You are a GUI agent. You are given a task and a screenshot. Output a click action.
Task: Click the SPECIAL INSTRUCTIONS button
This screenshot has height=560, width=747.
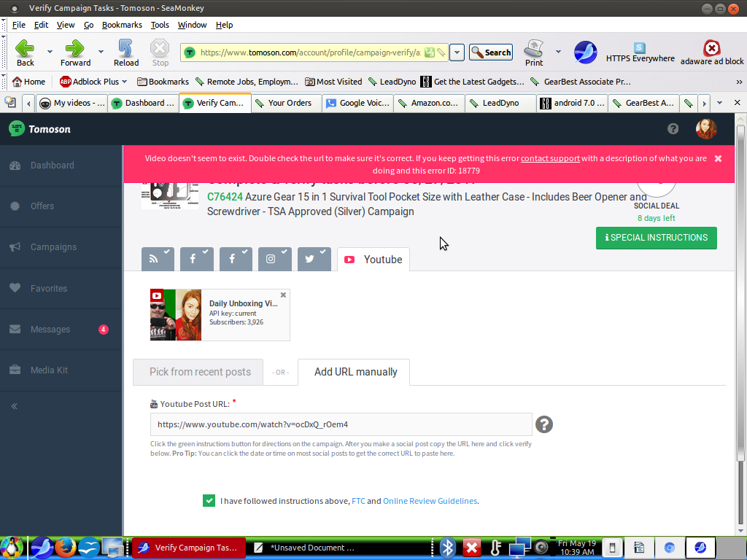pos(656,238)
